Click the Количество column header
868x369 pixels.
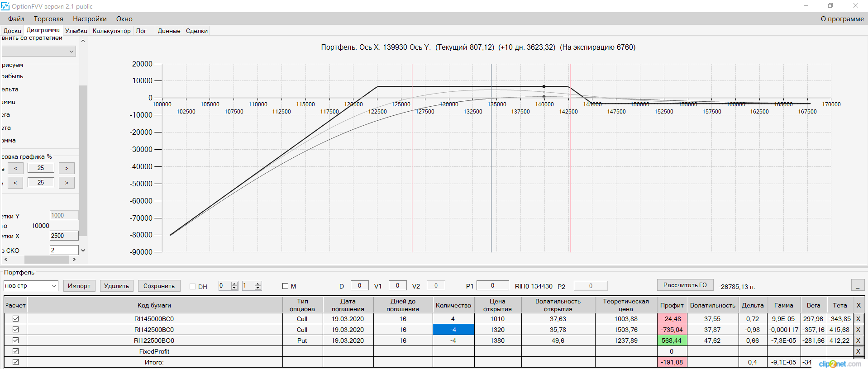(453, 305)
